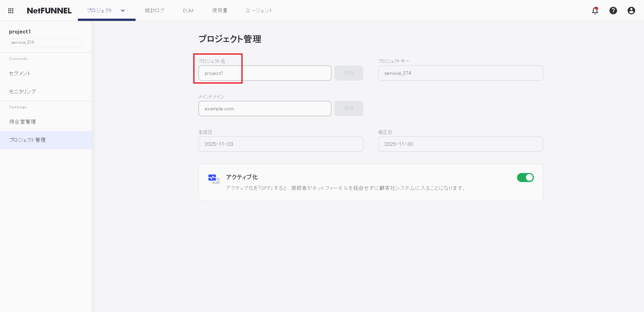Open 待合室管理 under Settings
Image resolution: width=644 pixels, height=312 pixels.
23,121
